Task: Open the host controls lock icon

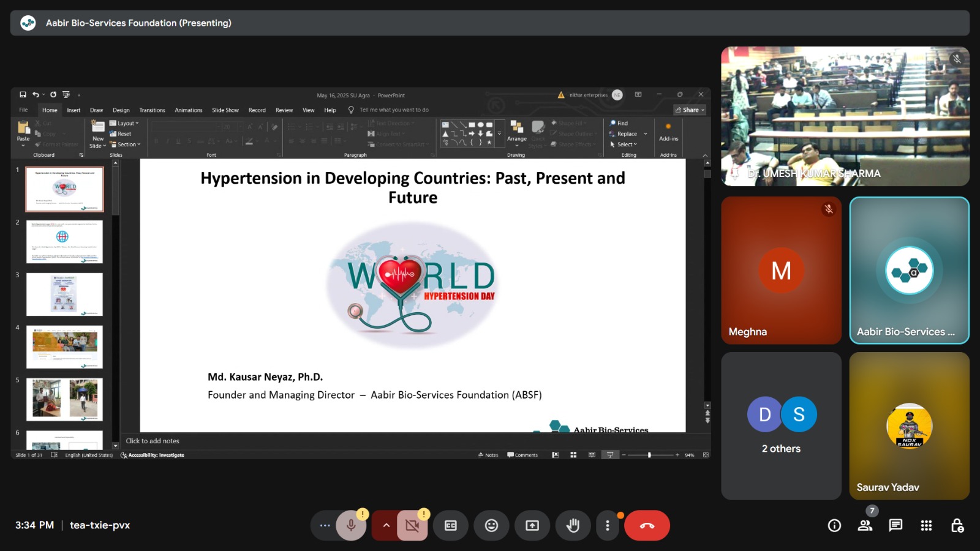Action: (x=957, y=525)
